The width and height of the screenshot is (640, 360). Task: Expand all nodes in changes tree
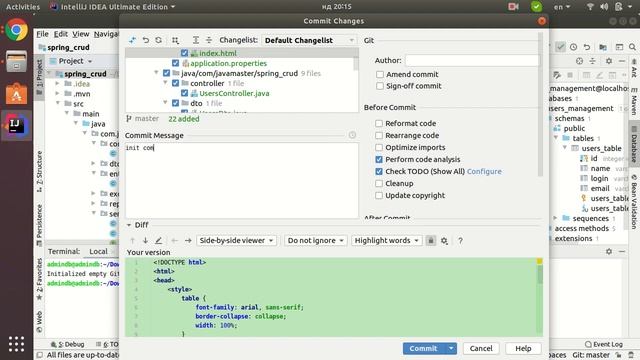coord(196,40)
